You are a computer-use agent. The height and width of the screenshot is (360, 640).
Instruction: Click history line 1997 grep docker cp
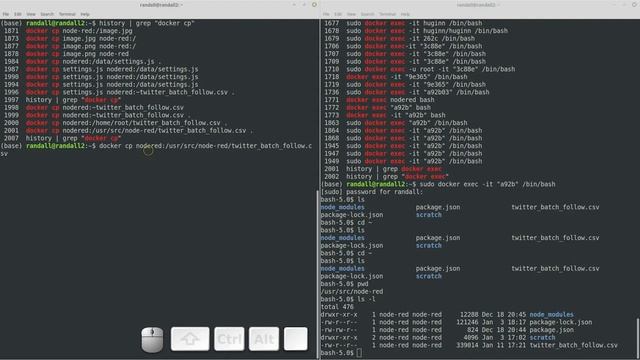pos(62,100)
